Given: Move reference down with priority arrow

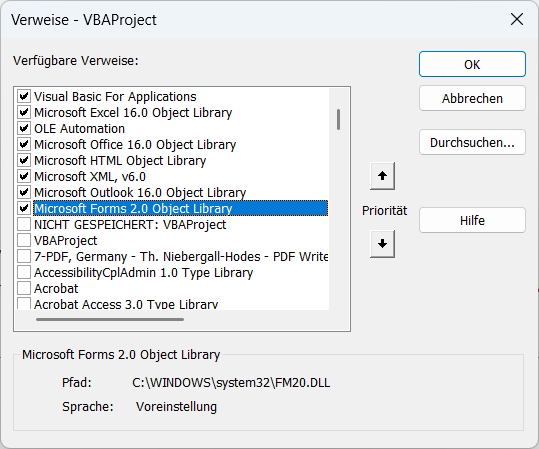Looking at the screenshot, I should pyautogui.click(x=382, y=244).
